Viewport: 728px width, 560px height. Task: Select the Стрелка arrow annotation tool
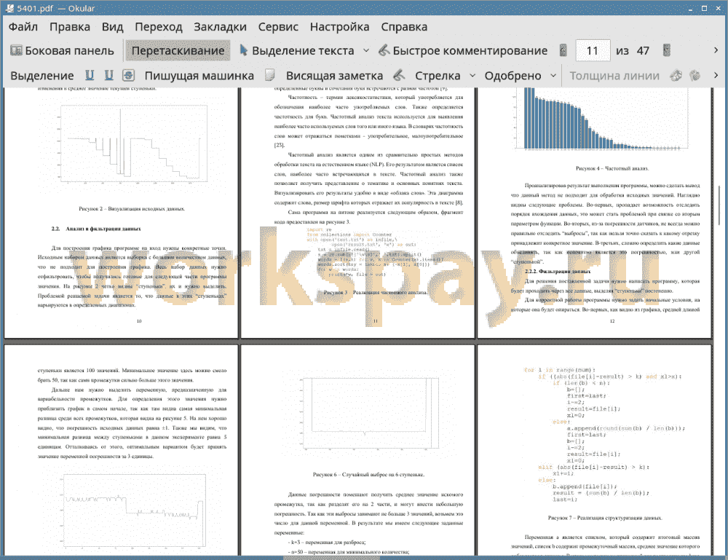coord(438,76)
